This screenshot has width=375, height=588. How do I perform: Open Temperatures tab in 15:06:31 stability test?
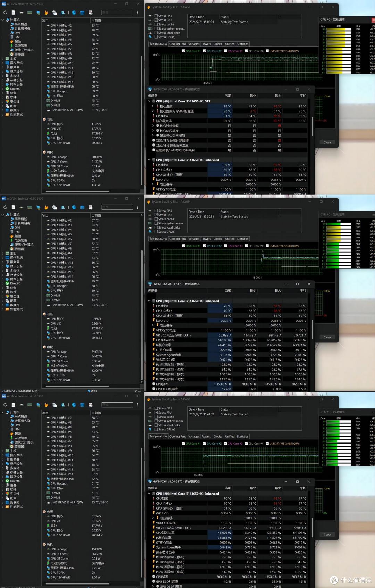(158, 44)
